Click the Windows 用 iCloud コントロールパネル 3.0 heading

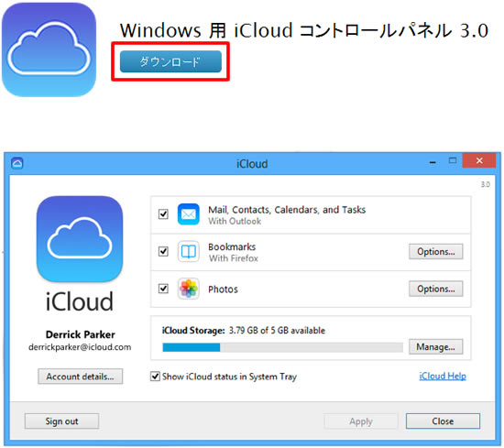point(304,30)
